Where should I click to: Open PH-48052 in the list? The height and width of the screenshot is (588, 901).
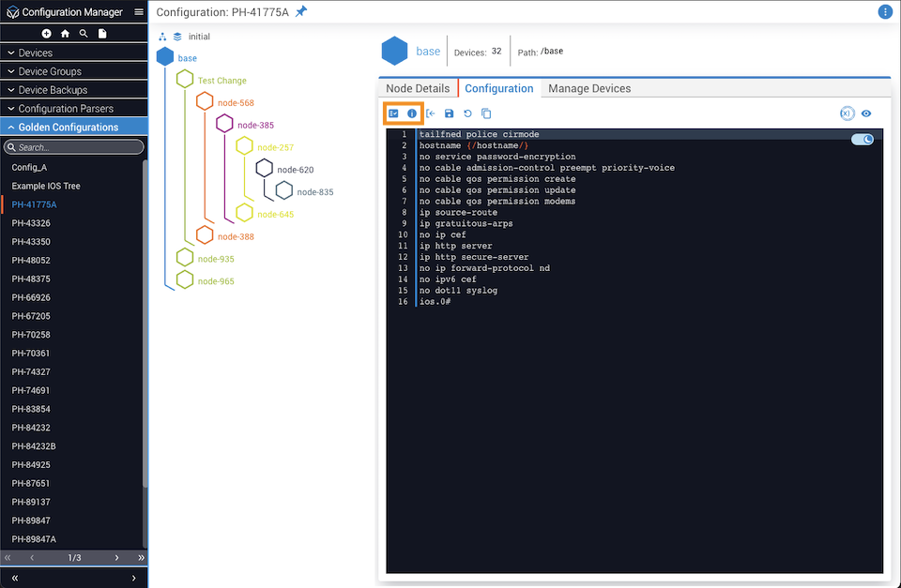coord(31,260)
